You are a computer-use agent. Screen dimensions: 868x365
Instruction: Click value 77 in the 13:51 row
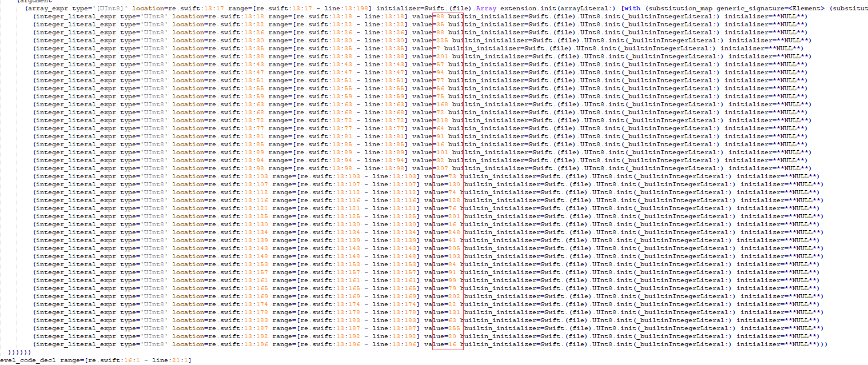click(440, 81)
